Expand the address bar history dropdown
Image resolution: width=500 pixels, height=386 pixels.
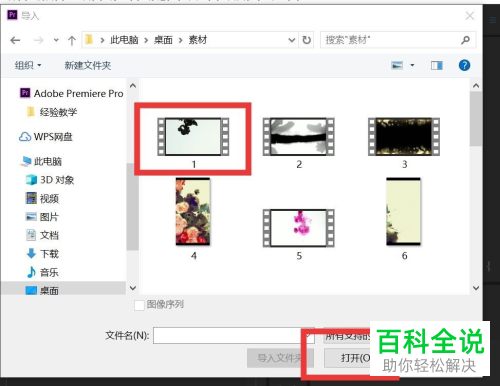pos(292,40)
